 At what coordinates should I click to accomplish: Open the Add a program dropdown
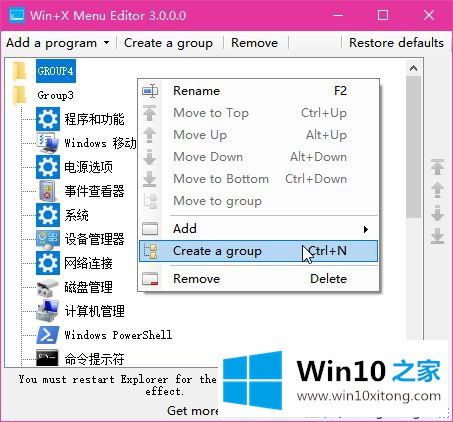(x=58, y=43)
